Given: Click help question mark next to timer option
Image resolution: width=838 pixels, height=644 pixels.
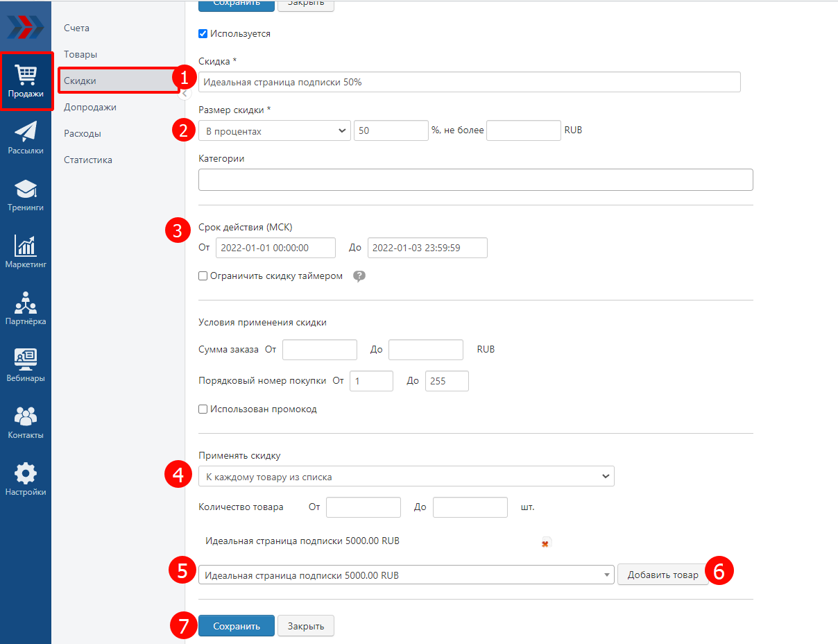Looking at the screenshot, I should [x=359, y=276].
